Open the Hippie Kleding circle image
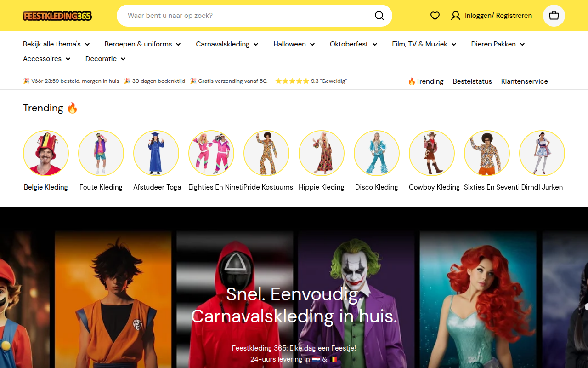The image size is (588, 368). pos(322,153)
